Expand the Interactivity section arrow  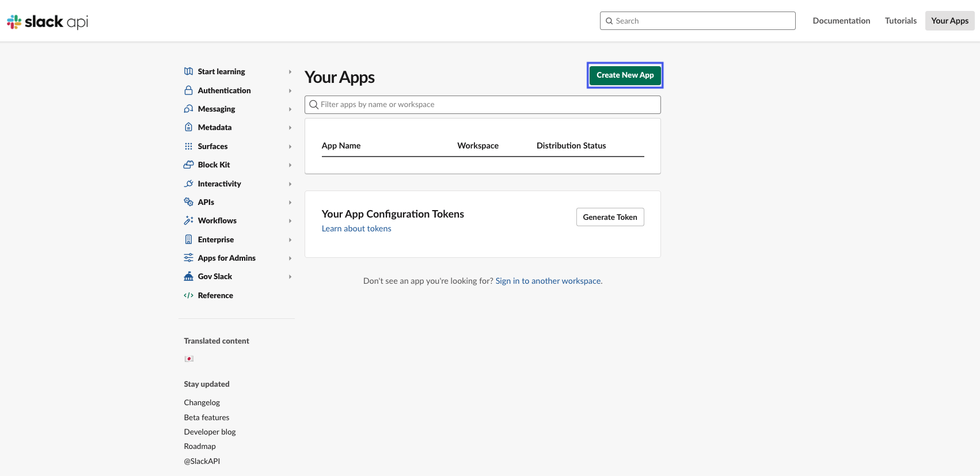tap(290, 184)
